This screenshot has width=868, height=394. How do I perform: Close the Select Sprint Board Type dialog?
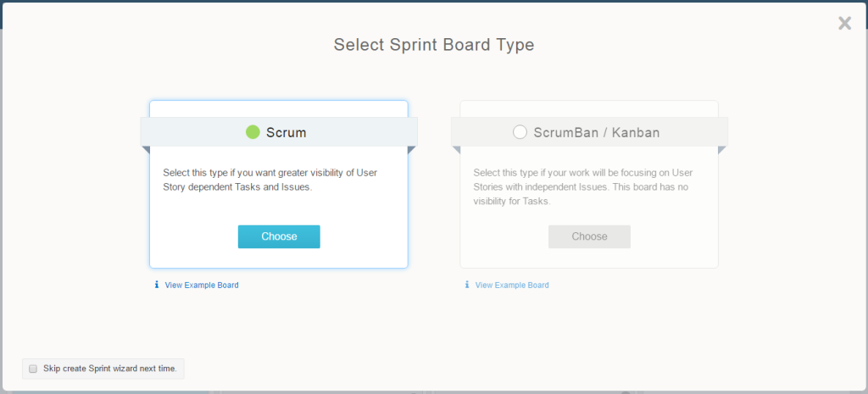pyautogui.click(x=844, y=24)
